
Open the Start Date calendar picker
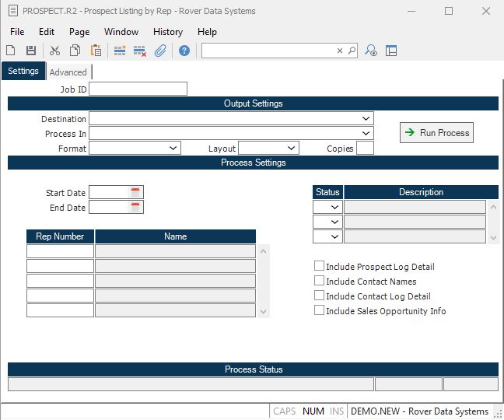(x=135, y=192)
